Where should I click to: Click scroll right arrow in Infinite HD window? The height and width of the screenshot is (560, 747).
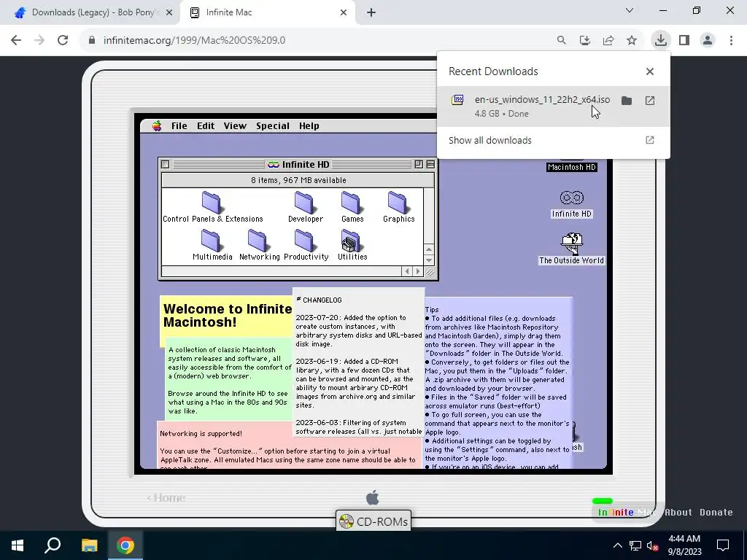[x=418, y=271]
